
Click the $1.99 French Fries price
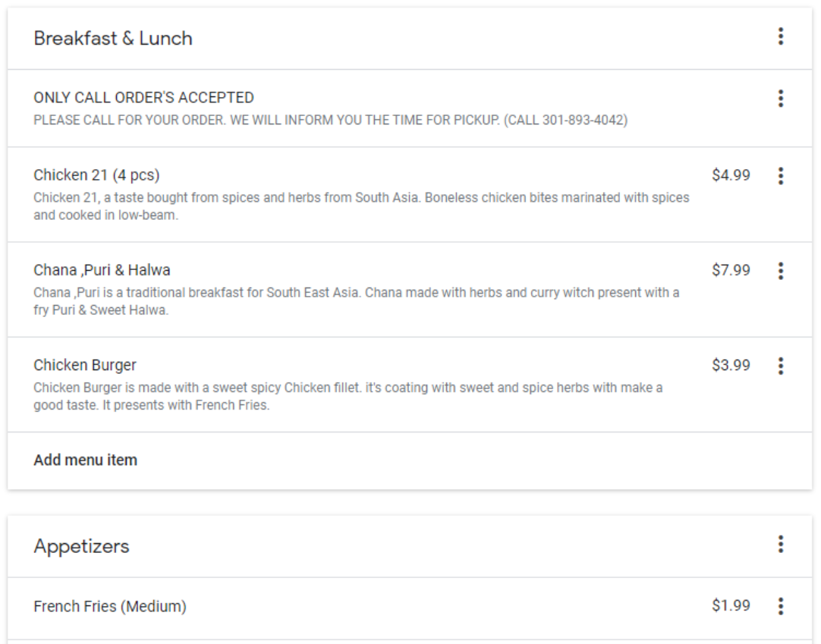(x=731, y=605)
